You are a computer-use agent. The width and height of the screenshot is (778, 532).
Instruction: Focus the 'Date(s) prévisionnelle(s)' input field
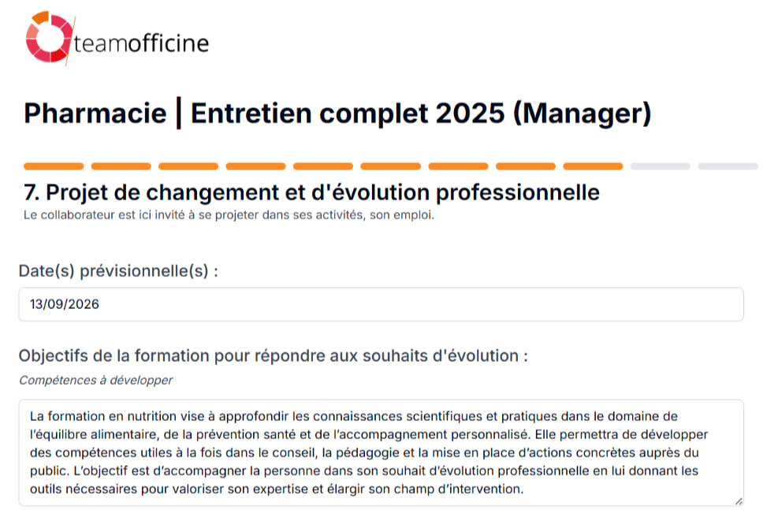(x=382, y=304)
